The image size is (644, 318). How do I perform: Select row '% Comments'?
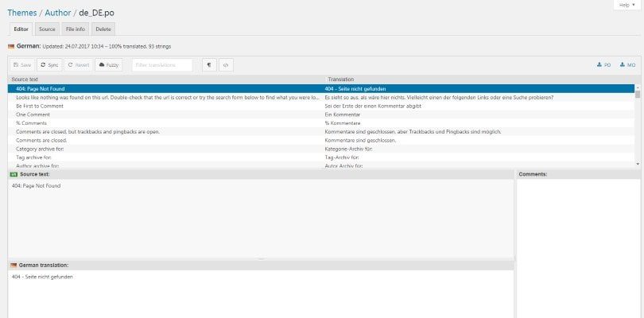tap(320, 123)
